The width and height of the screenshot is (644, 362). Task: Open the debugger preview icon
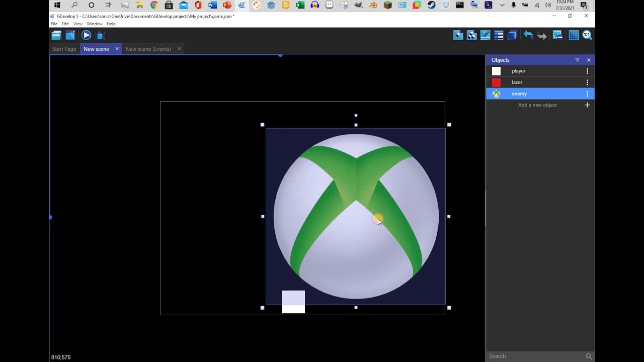[x=100, y=35]
